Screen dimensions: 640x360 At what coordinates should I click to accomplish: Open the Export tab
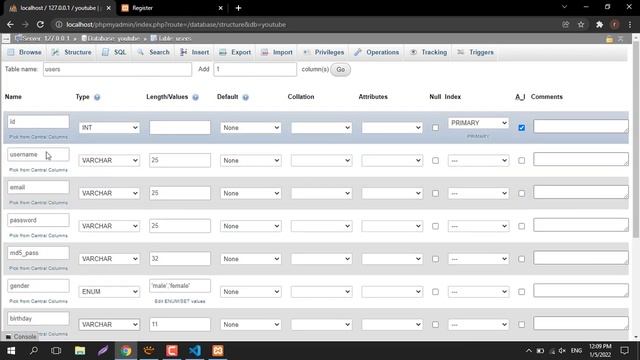[236, 52]
